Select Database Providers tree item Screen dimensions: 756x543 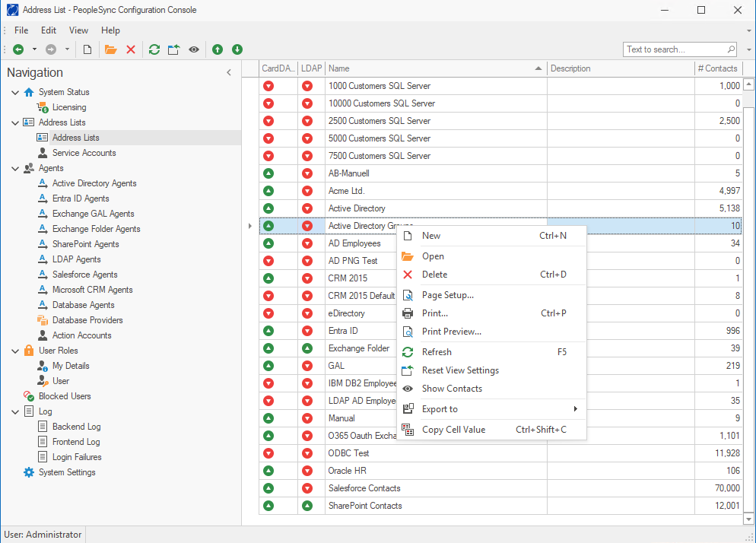pyautogui.click(x=87, y=320)
